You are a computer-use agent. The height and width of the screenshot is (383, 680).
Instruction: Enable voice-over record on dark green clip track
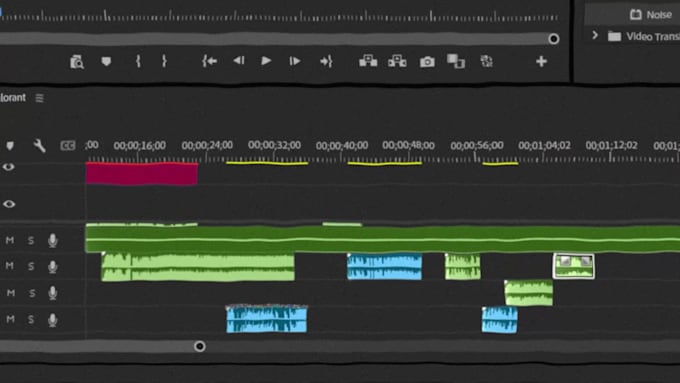(x=52, y=240)
